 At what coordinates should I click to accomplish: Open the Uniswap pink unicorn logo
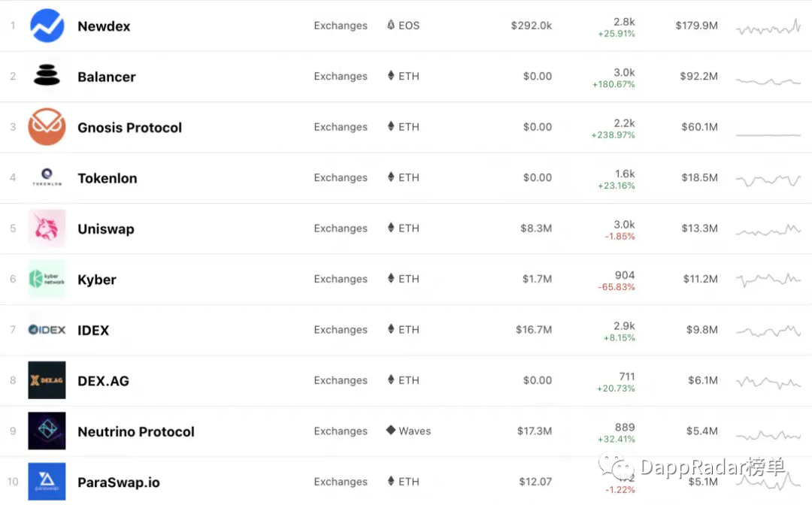[47, 228]
